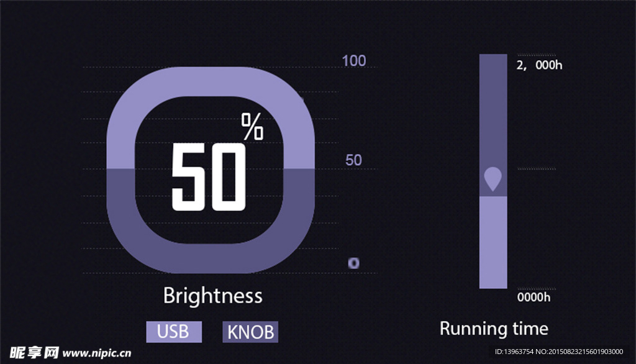
Task: Click the large 50 brightness value
Action: tap(209, 176)
